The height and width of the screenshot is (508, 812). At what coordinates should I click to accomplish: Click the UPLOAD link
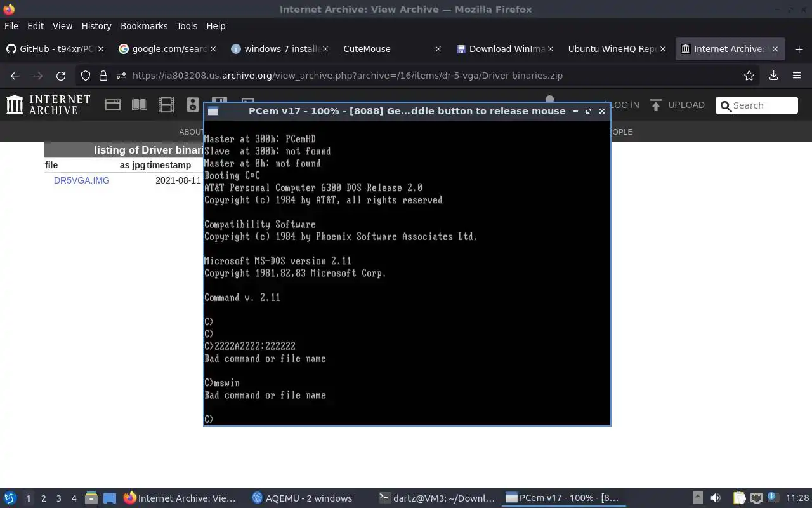(x=686, y=105)
